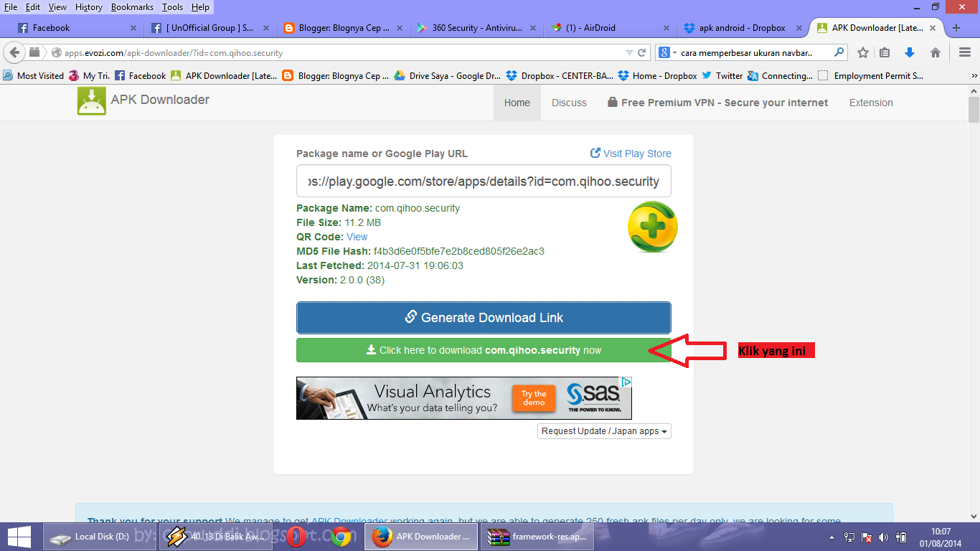Click 360 Security app icon thumbnail
The width and height of the screenshot is (980, 551).
[652, 227]
